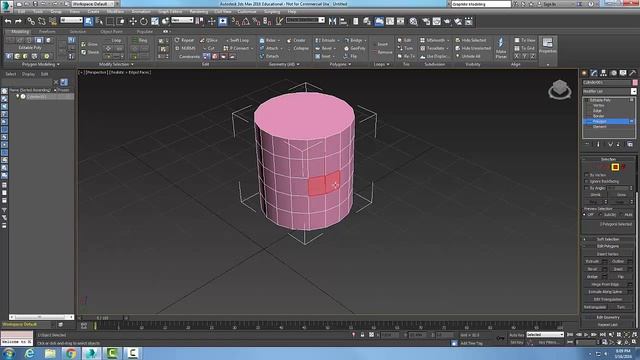
Task: Click the object name field Cylinder001
Action: 607,82
